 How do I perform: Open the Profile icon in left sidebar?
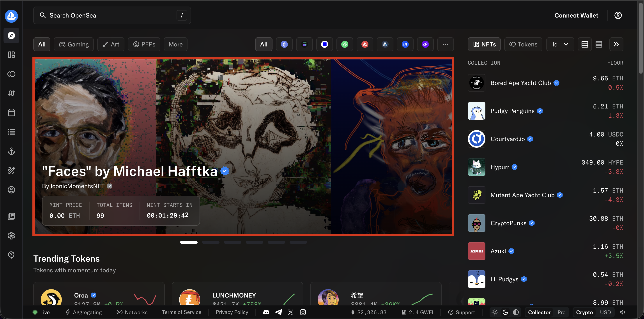point(11,190)
